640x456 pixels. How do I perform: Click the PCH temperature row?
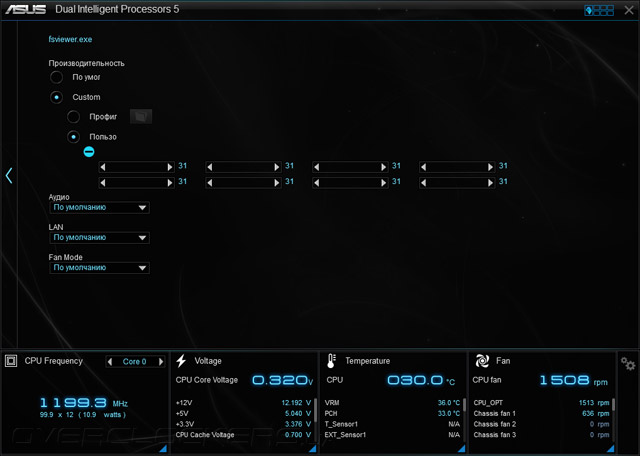coord(392,414)
